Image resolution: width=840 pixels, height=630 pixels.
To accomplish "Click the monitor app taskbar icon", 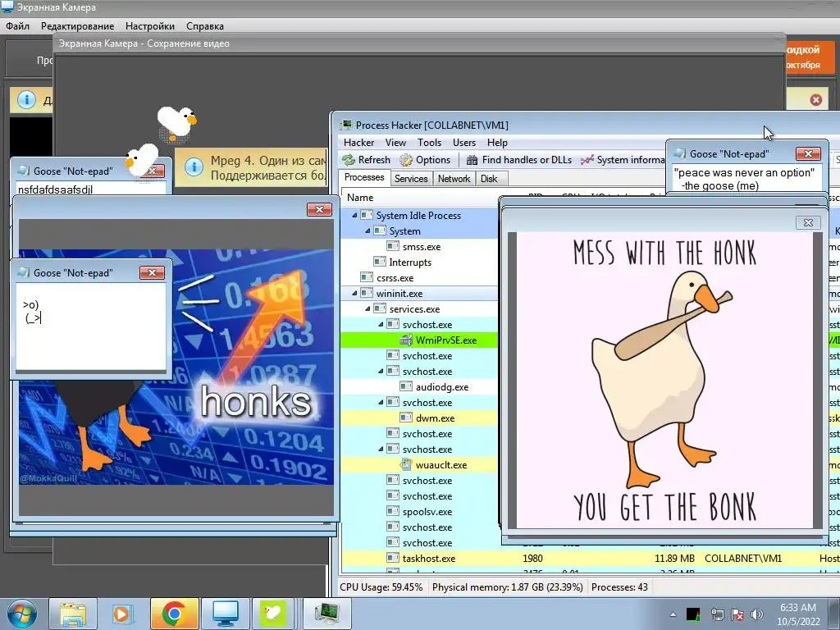I will click(226, 614).
